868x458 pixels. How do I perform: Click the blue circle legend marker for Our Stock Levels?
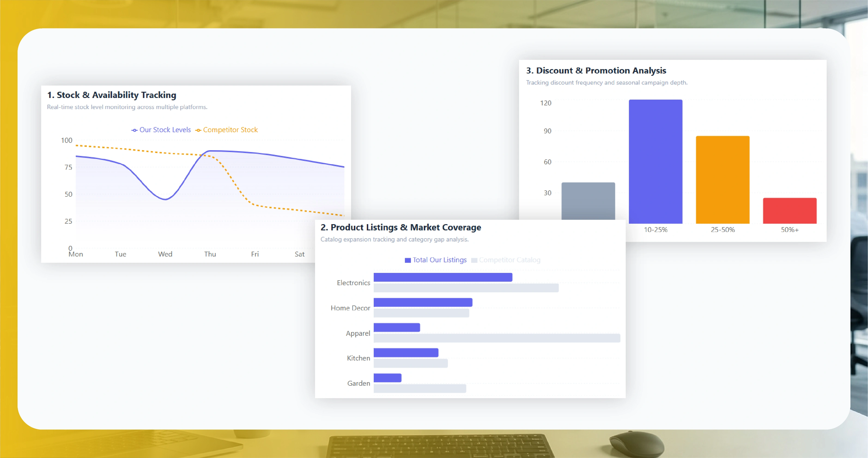pyautogui.click(x=134, y=130)
